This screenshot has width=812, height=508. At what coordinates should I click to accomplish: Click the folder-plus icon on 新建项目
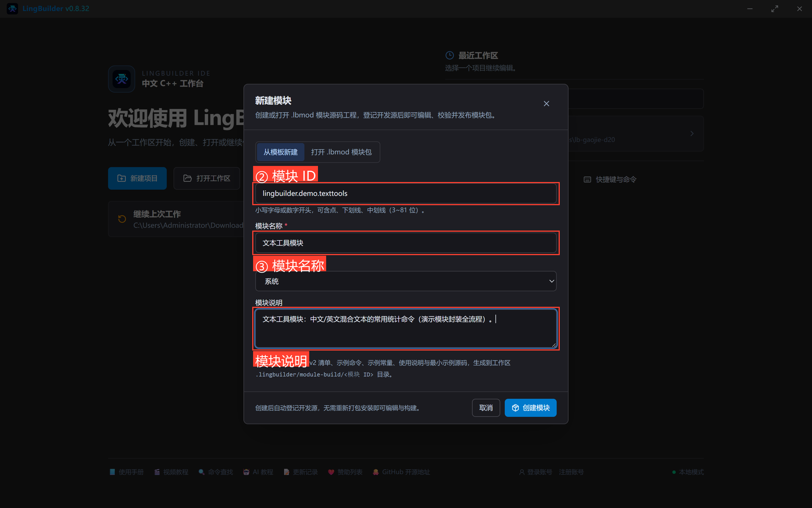[122, 178]
